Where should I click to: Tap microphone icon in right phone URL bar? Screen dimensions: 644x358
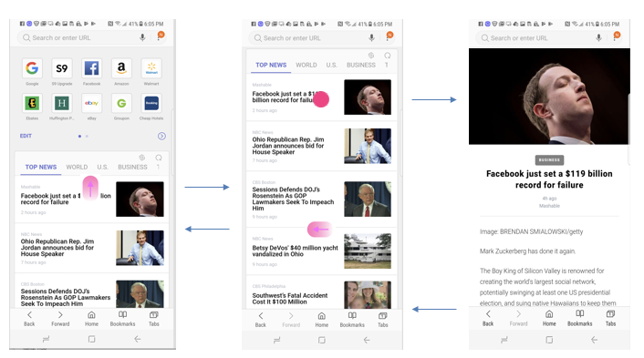click(598, 37)
